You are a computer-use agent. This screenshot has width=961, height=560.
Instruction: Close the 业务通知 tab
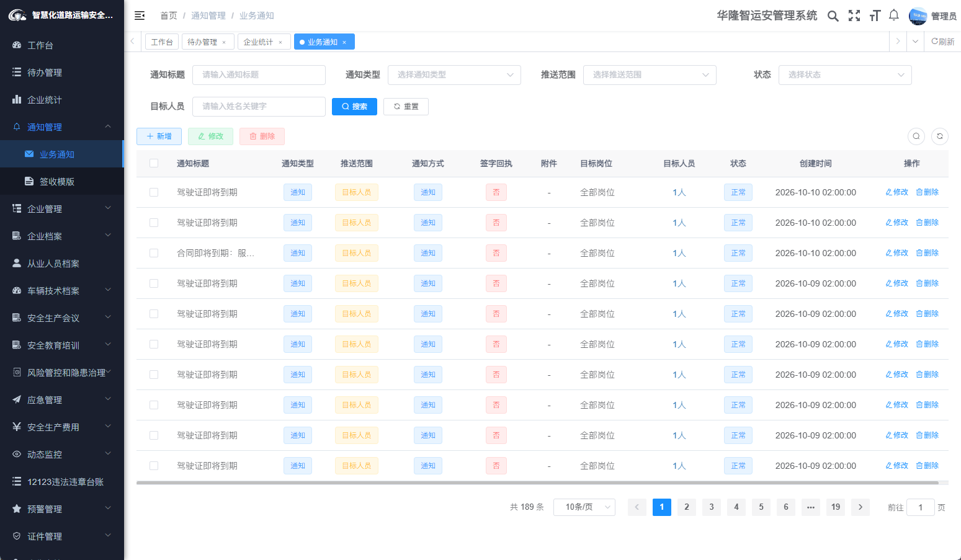tap(344, 42)
